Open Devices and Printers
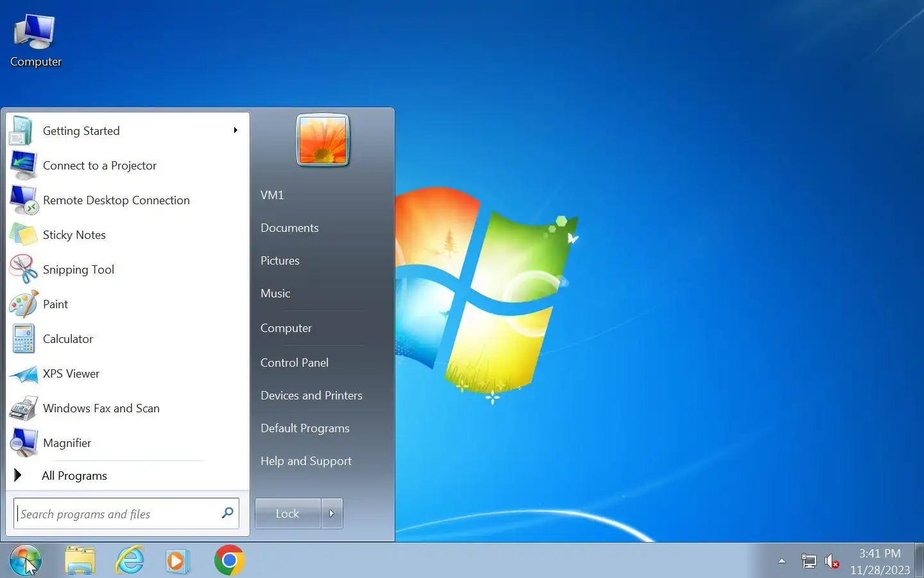The width and height of the screenshot is (924, 578). tap(311, 396)
